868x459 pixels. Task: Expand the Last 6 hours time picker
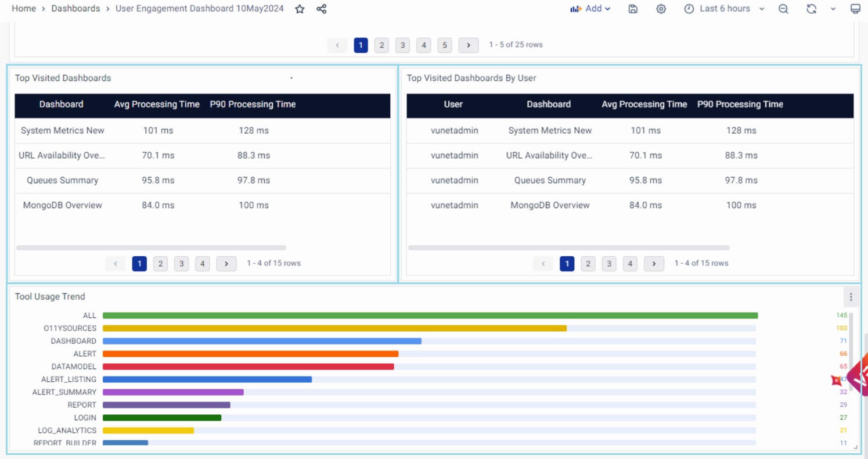725,9
